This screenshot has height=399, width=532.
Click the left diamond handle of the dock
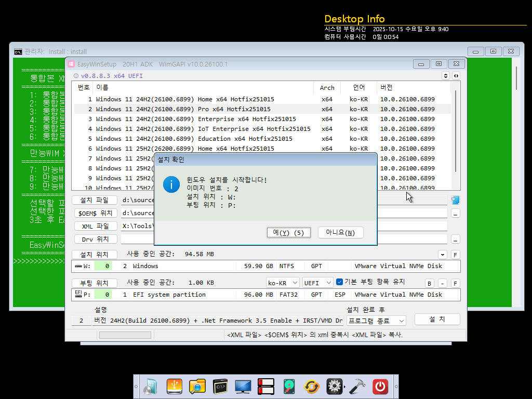tap(136, 387)
